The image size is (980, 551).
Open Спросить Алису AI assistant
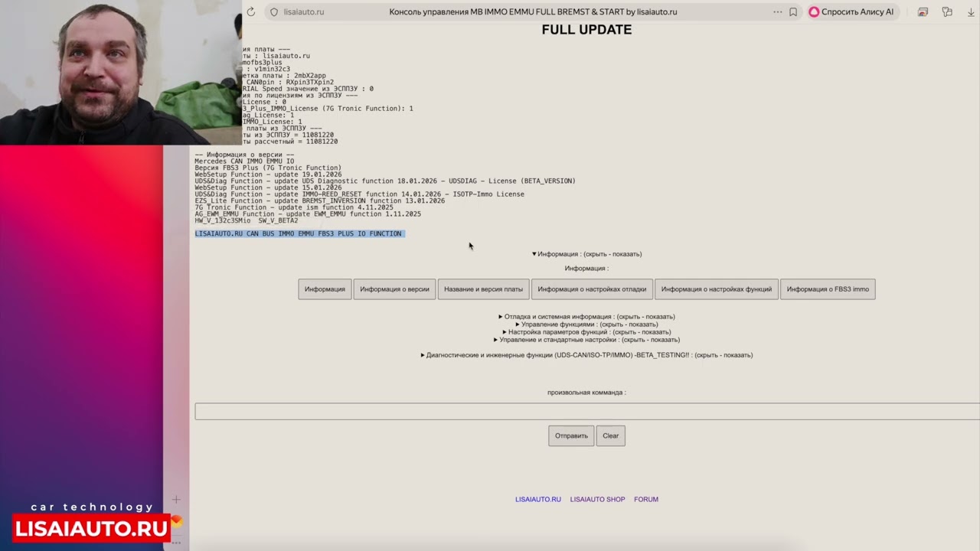pyautogui.click(x=851, y=11)
